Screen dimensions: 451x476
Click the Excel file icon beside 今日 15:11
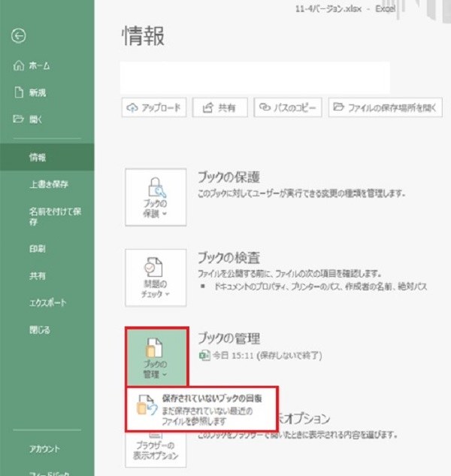tap(204, 355)
